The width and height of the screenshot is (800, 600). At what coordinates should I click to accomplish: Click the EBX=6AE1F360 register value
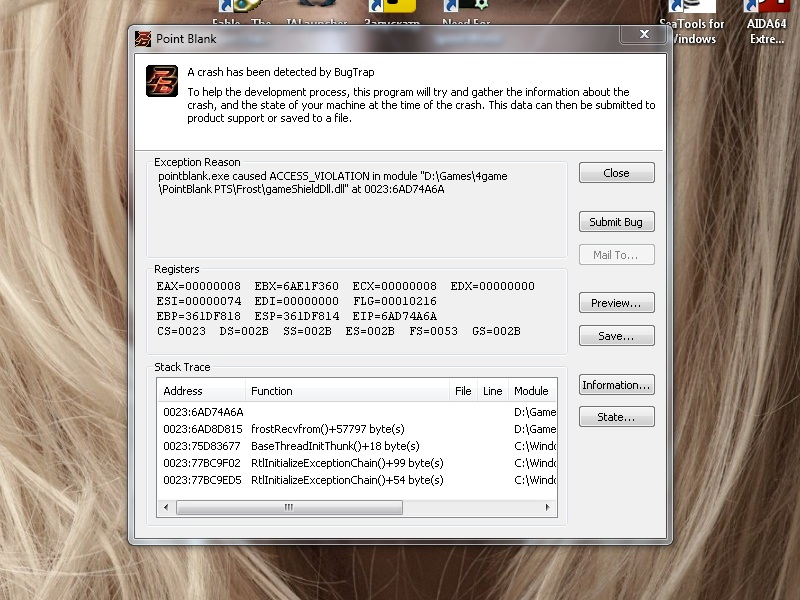tap(296, 286)
